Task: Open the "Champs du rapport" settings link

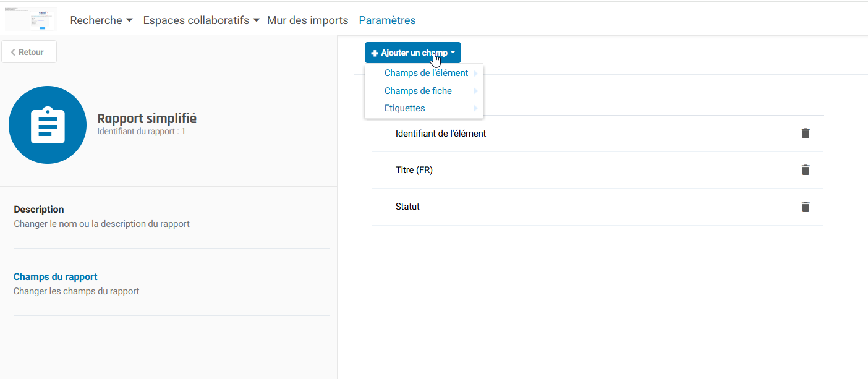Action: click(x=55, y=276)
